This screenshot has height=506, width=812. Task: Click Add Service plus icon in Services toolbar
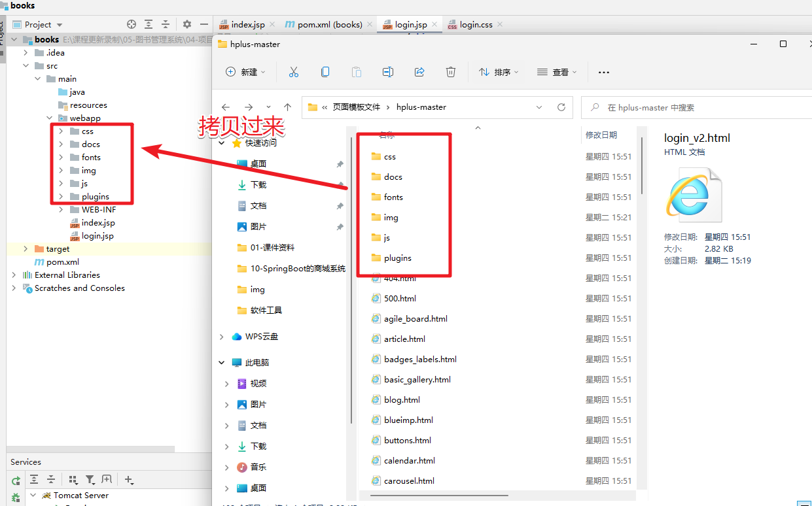129,480
